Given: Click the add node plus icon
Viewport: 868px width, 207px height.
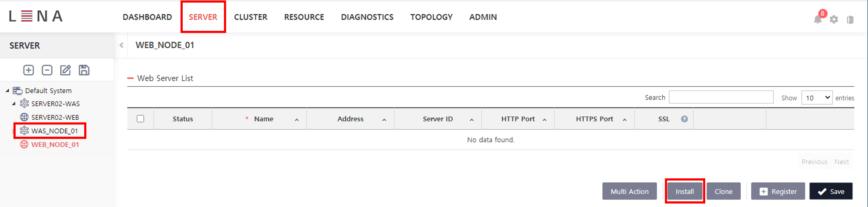Looking at the screenshot, I should [29, 70].
